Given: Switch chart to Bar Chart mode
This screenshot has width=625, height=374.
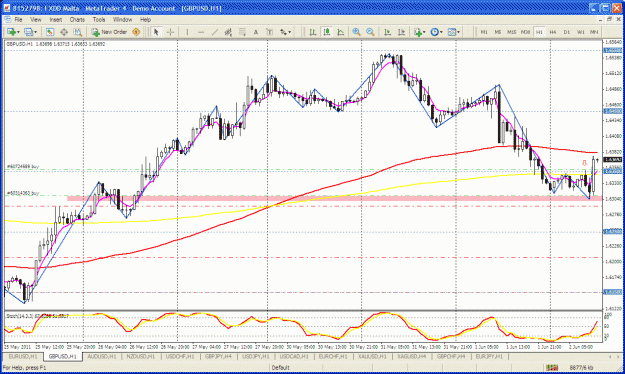Looking at the screenshot, I should 313,32.
